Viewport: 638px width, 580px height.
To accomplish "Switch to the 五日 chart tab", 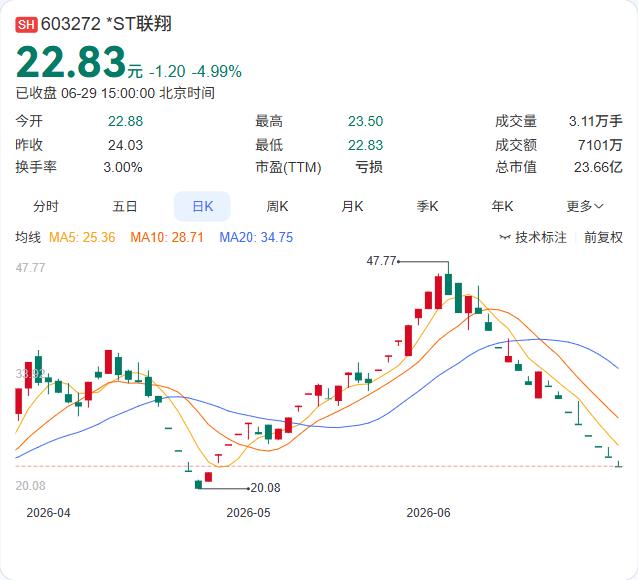I will pyautogui.click(x=124, y=206).
